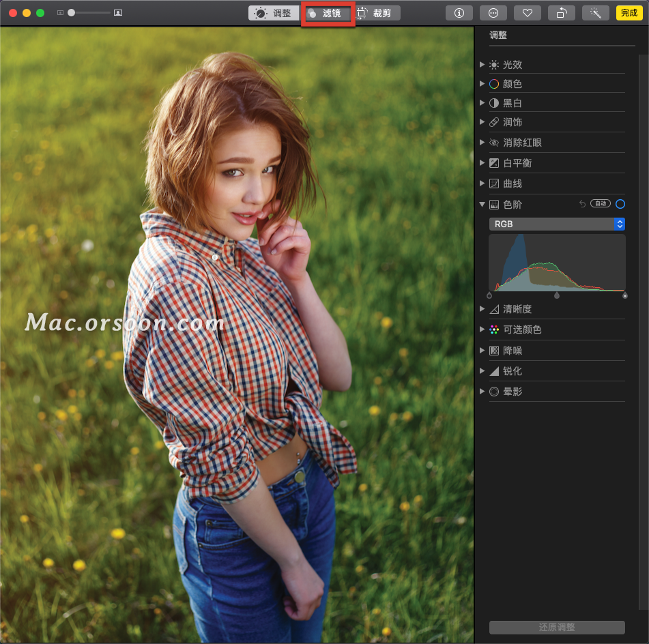The width and height of the screenshot is (649, 644).
Task: Mark photo as favorite with heart icon
Action: 528,13
